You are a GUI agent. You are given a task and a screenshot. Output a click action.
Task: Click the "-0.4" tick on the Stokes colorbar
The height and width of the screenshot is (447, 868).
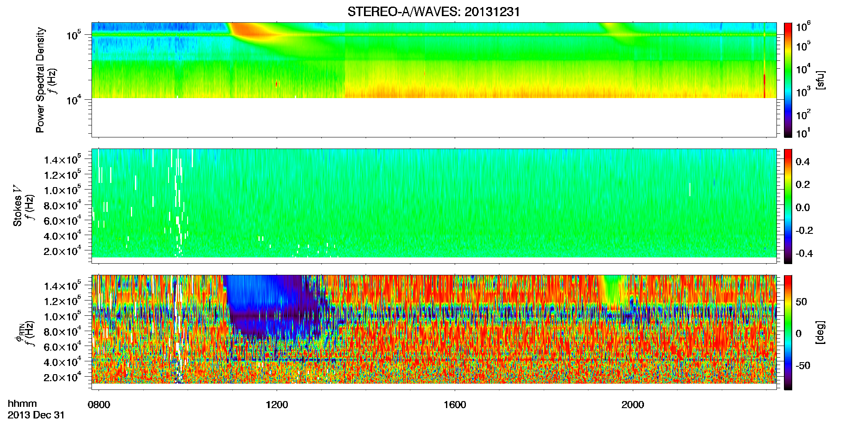[804, 253]
